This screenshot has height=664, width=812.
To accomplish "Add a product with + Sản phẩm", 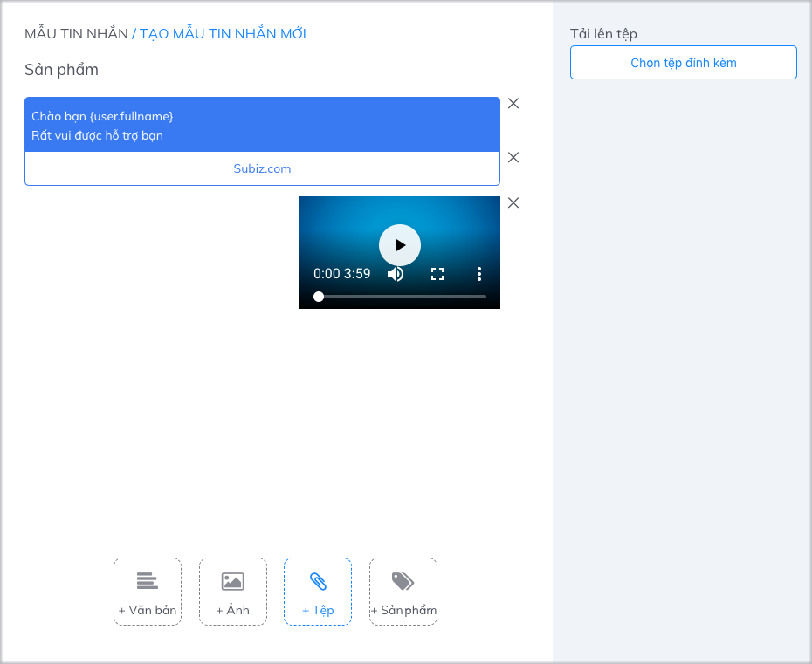I will [403, 592].
